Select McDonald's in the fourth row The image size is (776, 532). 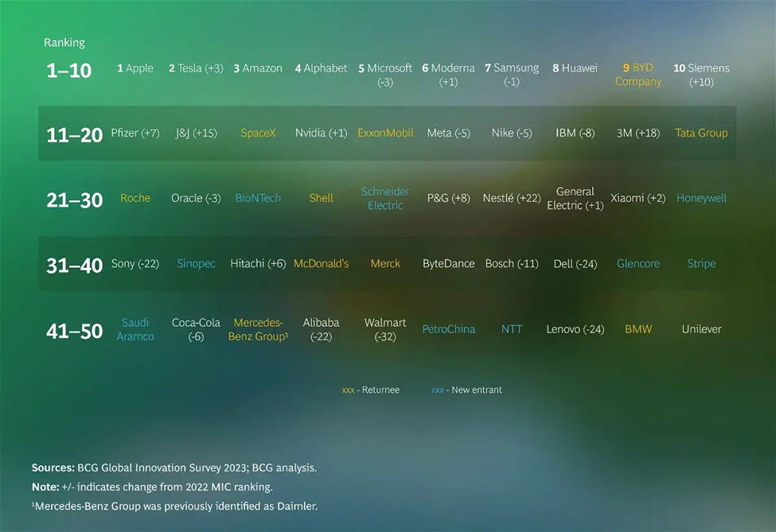click(321, 264)
